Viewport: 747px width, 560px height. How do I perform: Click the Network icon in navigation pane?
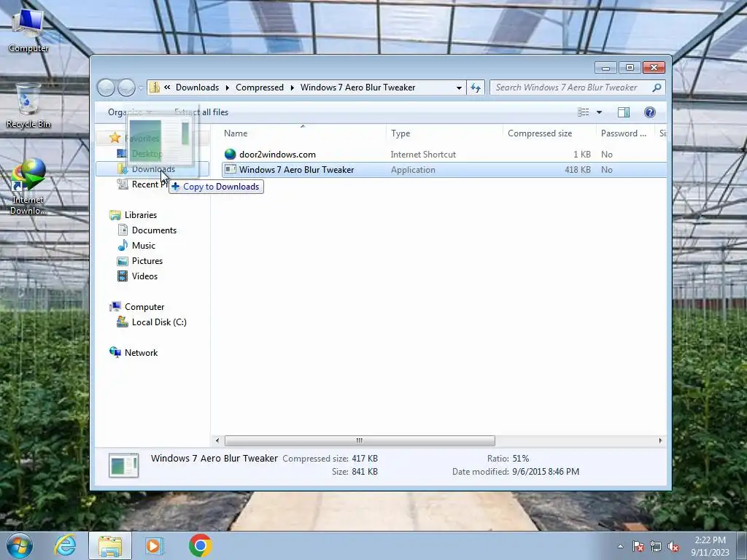coord(115,352)
